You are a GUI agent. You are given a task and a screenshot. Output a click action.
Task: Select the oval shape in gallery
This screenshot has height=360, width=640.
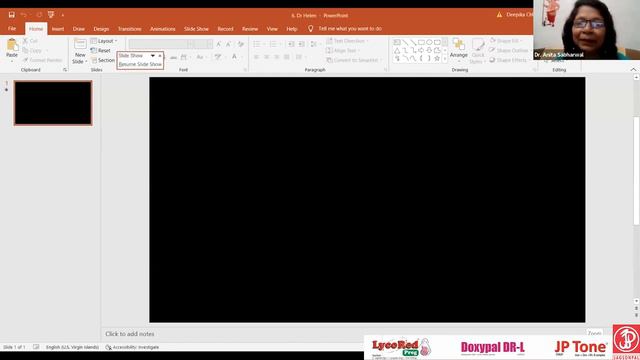click(429, 42)
